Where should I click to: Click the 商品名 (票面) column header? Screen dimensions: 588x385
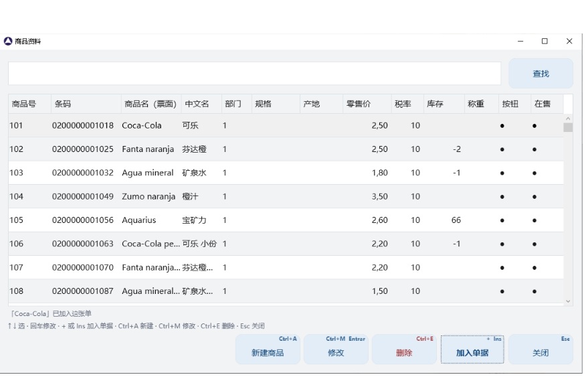151,104
